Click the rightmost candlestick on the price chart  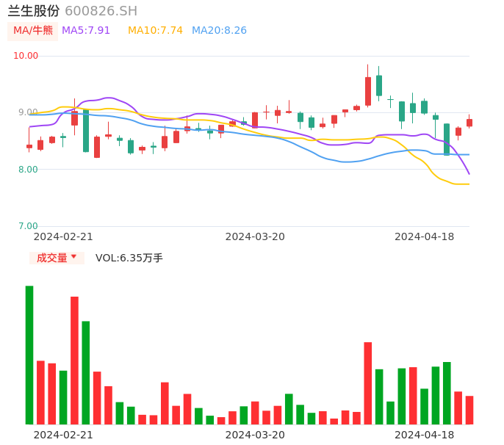pos(469,123)
